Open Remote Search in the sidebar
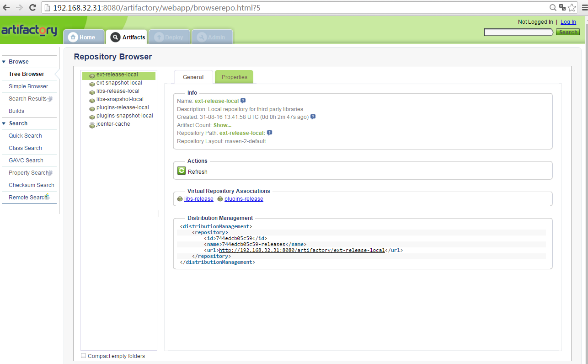The image size is (588, 364). [x=27, y=198]
